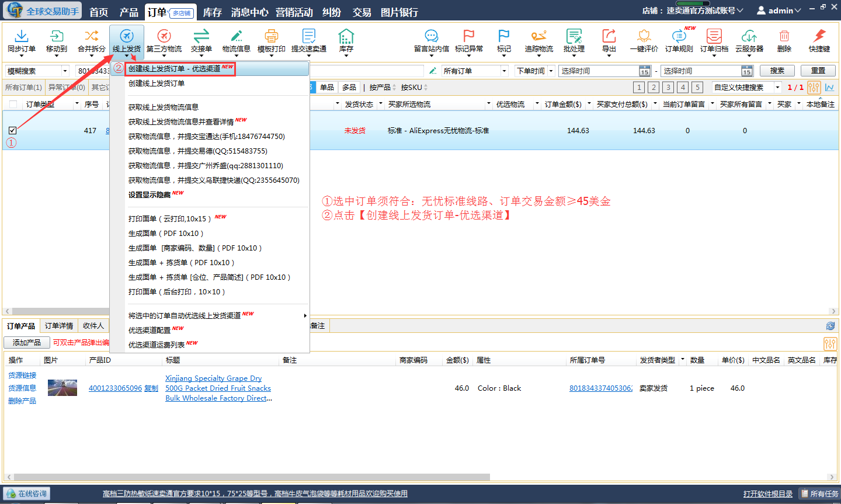Image resolution: width=841 pixels, height=504 pixels.
Task: Open the 线上发货 online shipping tool
Action: pos(127,41)
